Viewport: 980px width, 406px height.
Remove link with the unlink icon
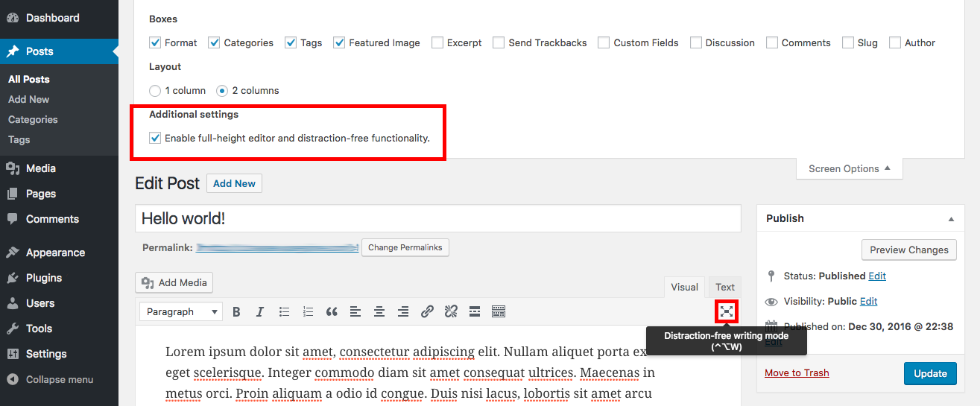451,312
